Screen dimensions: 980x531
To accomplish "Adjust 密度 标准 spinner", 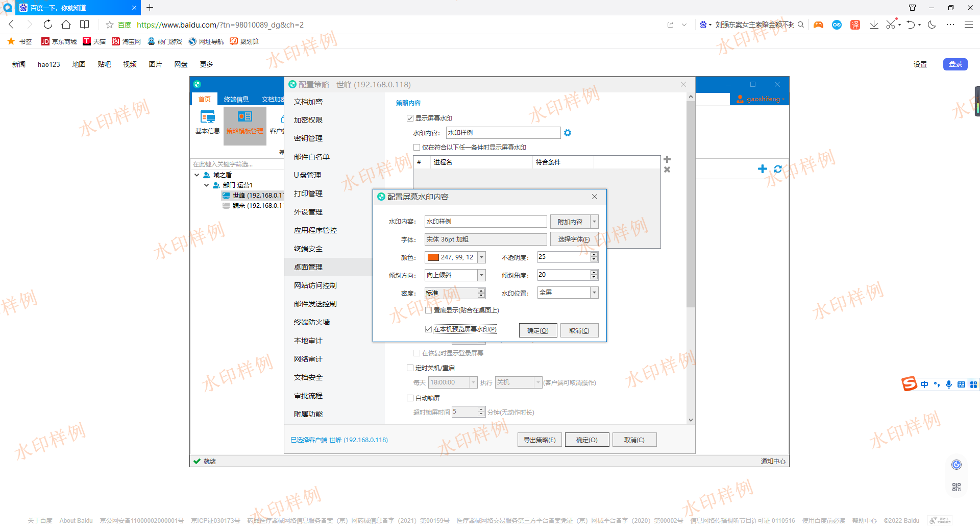I will coord(481,293).
